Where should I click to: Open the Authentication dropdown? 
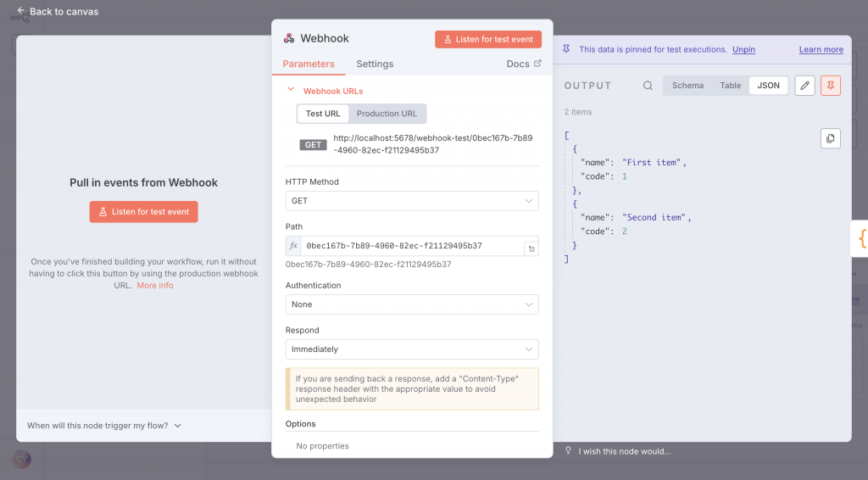click(x=412, y=304)
